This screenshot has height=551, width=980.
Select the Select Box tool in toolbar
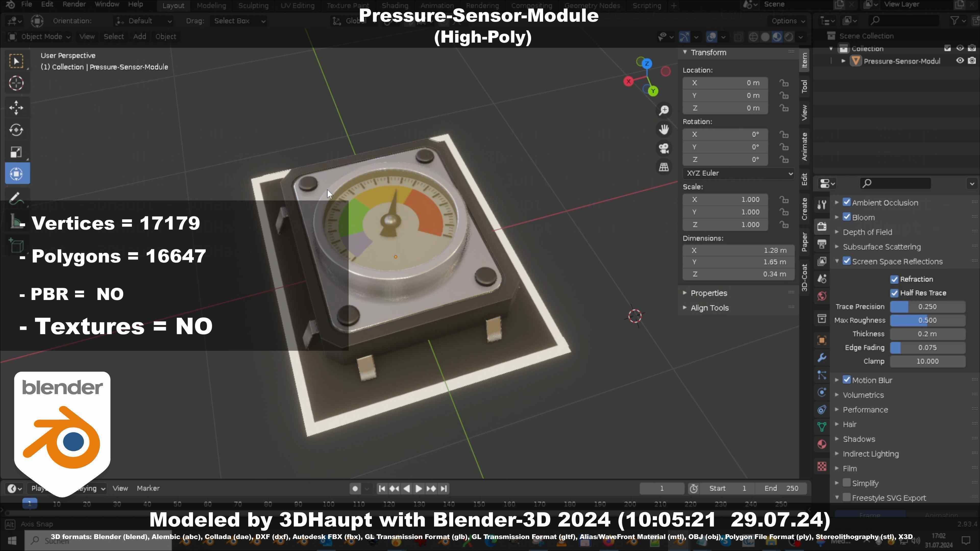click(x=16, y=61)
